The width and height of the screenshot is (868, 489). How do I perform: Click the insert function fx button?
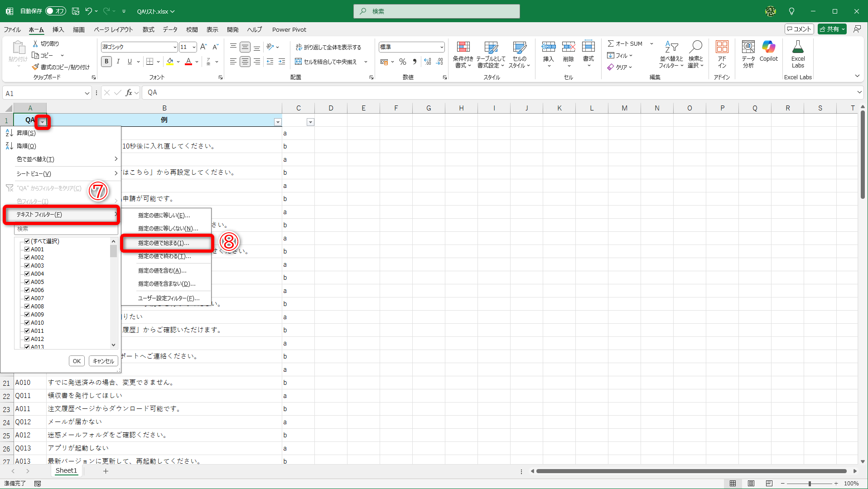point(129,93)
